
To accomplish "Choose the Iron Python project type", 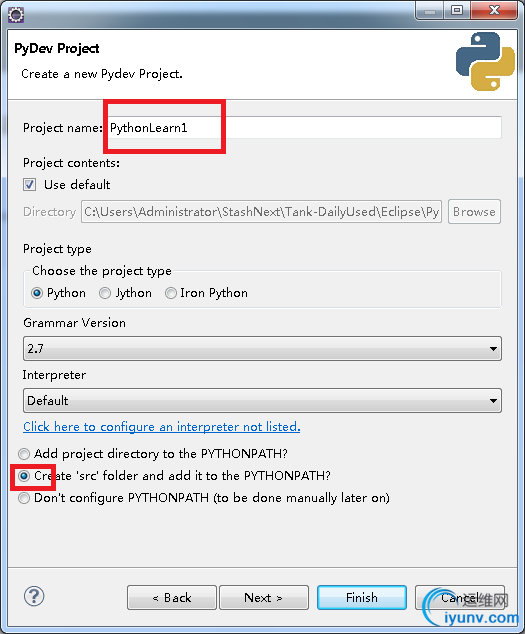I will coord(171,293).
